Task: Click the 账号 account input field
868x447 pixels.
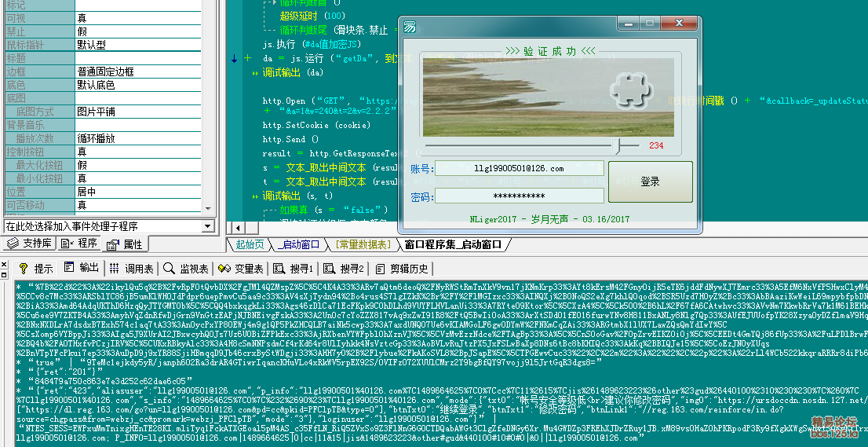Action: pos(519,169)
